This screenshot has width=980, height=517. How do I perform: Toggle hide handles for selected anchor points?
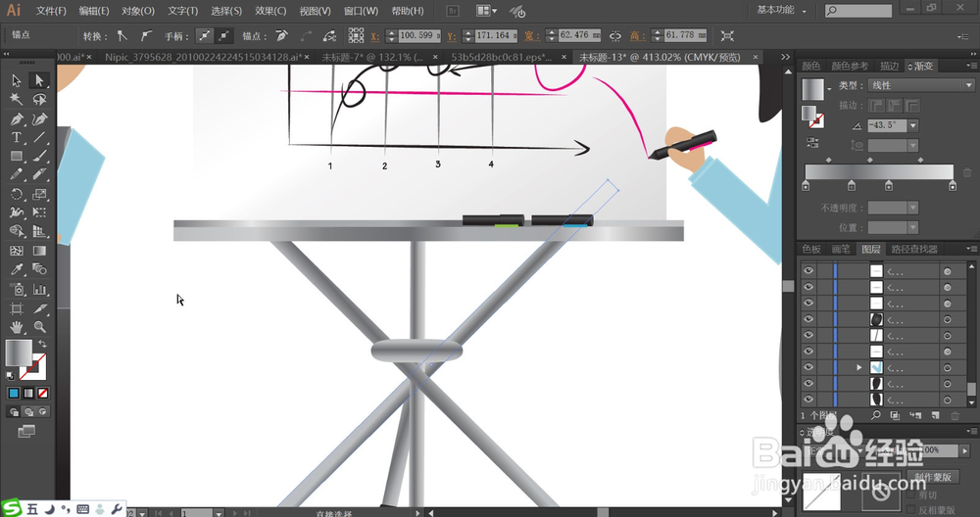[x=223, y=36]
